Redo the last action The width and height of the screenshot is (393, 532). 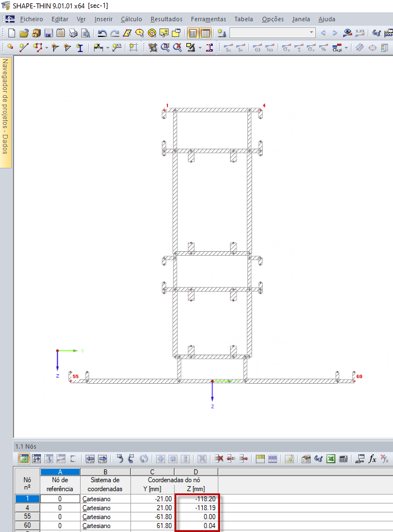point(115,33)
